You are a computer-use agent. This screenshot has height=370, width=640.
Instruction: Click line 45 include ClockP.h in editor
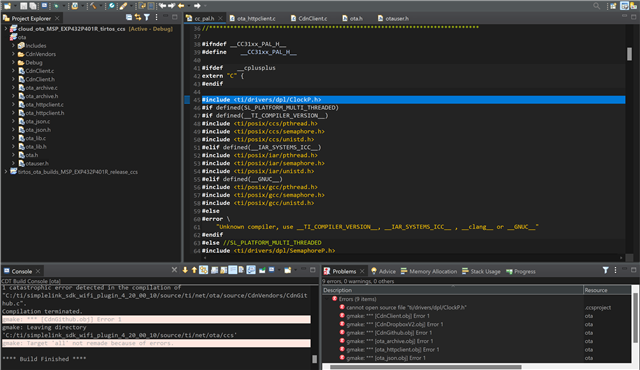pos(413,100)
